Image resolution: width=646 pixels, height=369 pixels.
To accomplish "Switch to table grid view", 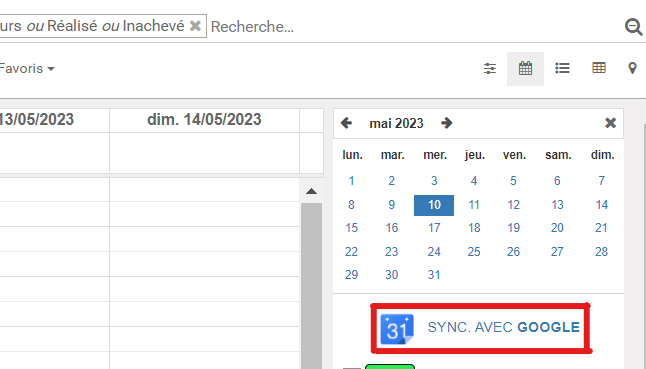I will click(x=599, y=68).
